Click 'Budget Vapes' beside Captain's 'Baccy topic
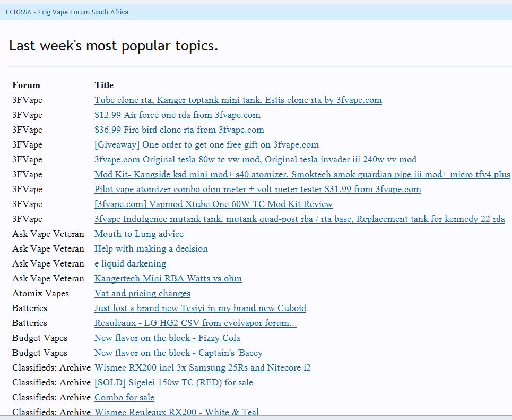Viewport: 512px width, 420px height. click(40, 353)
